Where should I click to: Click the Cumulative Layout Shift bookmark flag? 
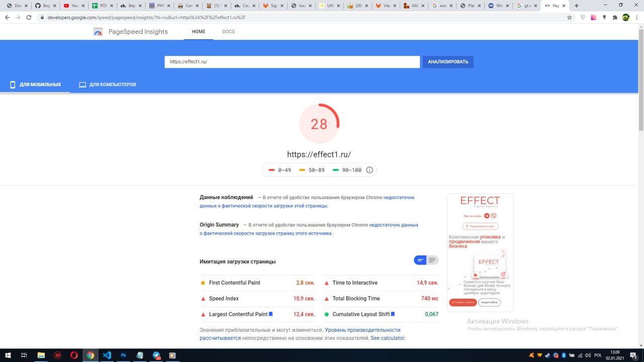[393, 314]
